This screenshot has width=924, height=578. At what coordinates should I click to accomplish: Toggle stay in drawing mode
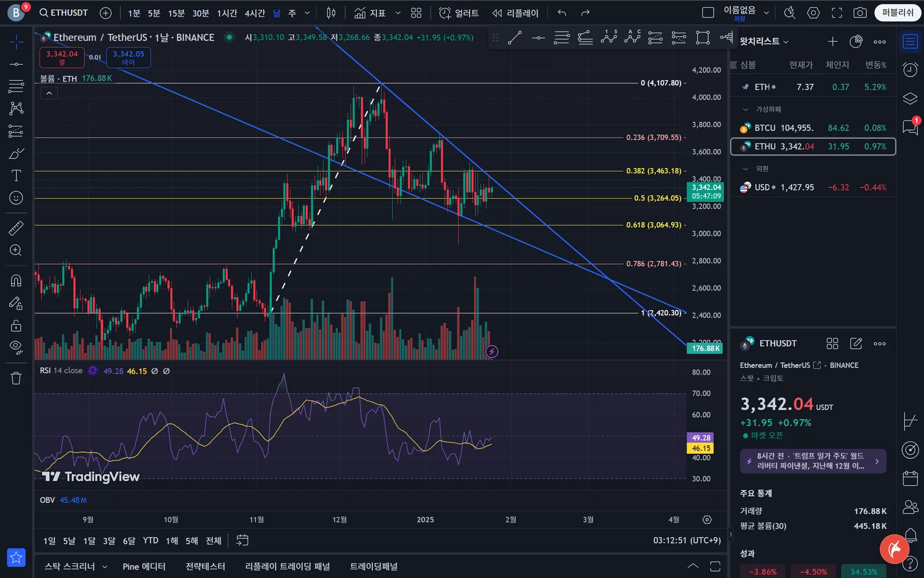[x=16, y=303]
